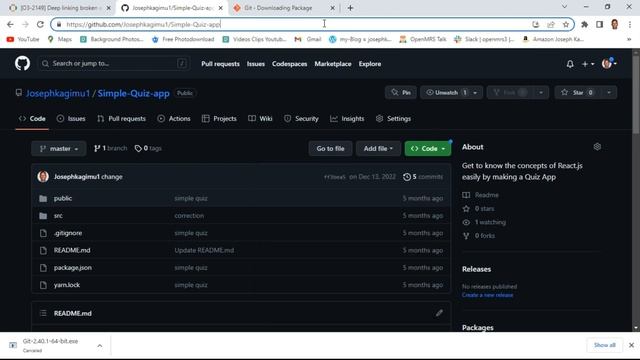Close the Git Downloading Package tab

coord(332,8)
